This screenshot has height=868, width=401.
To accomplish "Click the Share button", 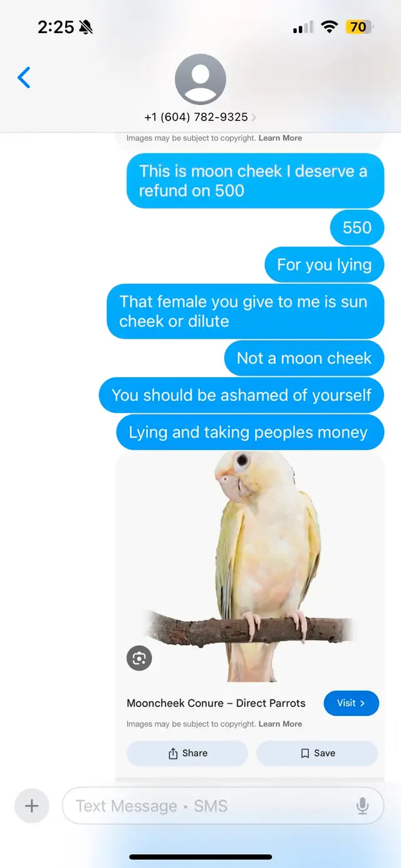I will tap(187, 753).
